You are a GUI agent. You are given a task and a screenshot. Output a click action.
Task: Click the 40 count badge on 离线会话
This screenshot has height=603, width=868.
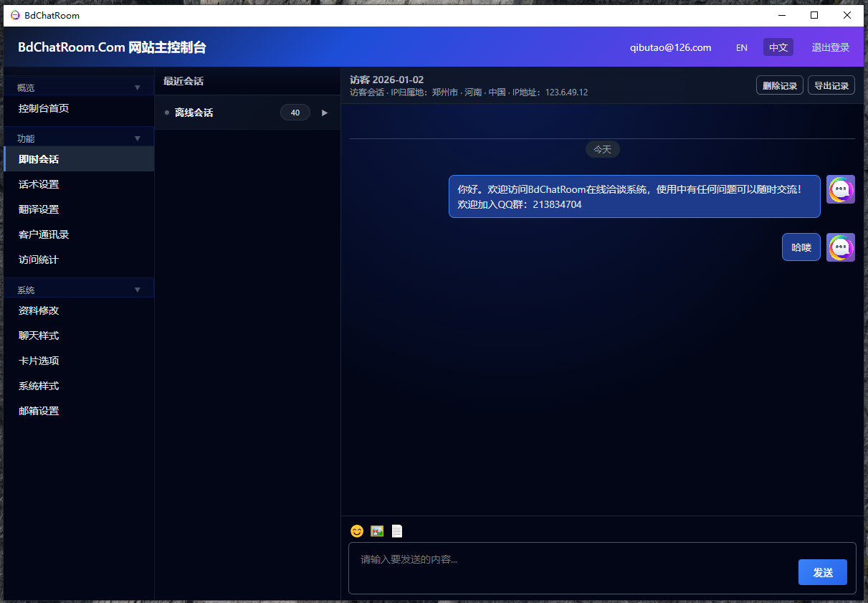point(295,113)
